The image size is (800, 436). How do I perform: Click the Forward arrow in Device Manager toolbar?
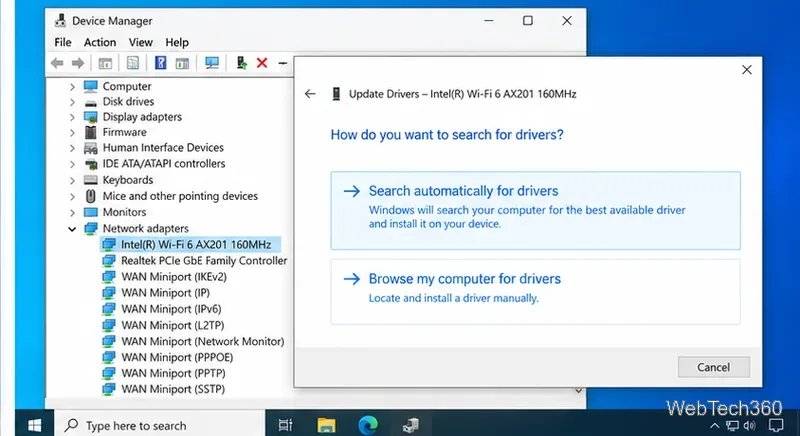78,63
